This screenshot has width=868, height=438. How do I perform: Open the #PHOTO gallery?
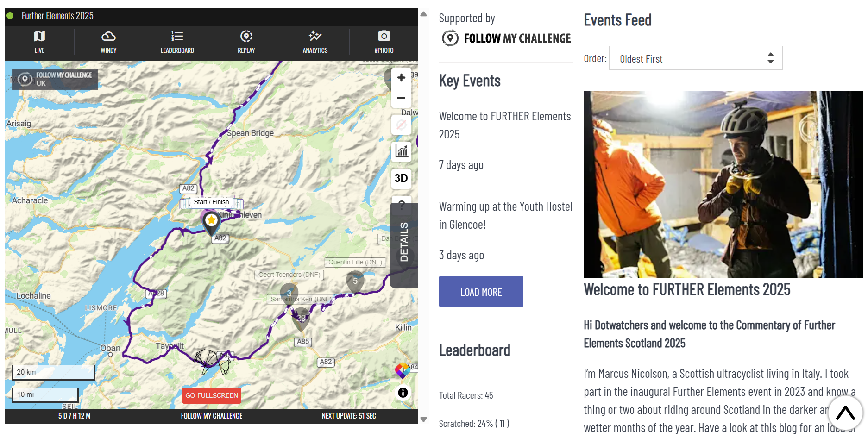[384, 42]
